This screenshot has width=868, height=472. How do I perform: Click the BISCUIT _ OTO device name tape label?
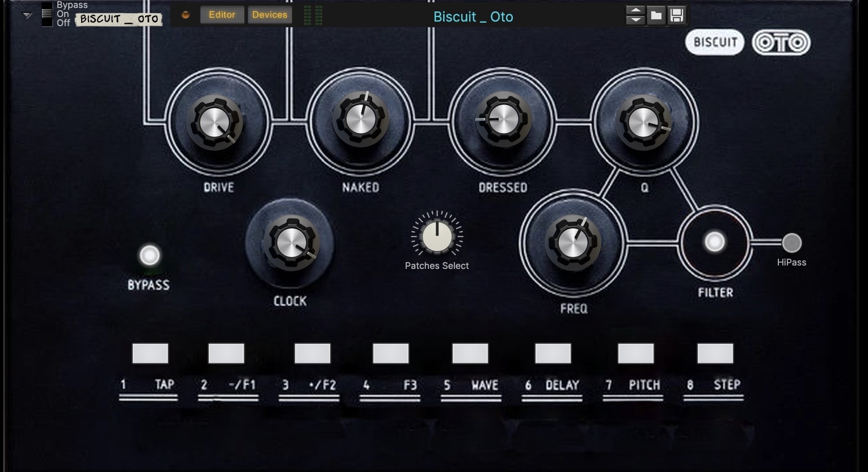pos(119,19)
